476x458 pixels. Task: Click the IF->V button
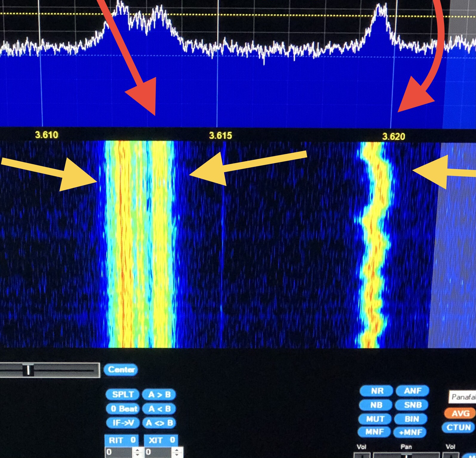[x=122, y=423]
